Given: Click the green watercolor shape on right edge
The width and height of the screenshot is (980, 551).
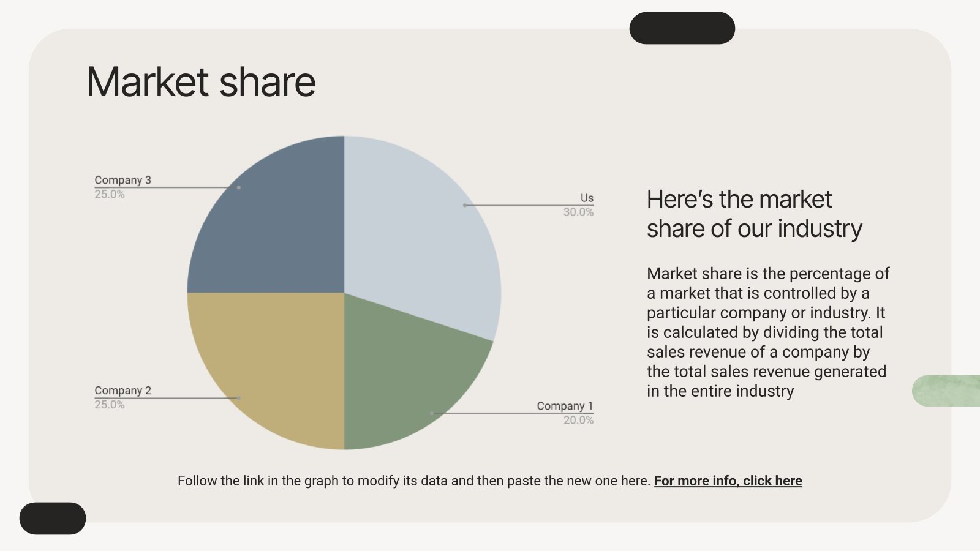Looking at the screenshot, I should pyautogui.click(x=946, y=391).
